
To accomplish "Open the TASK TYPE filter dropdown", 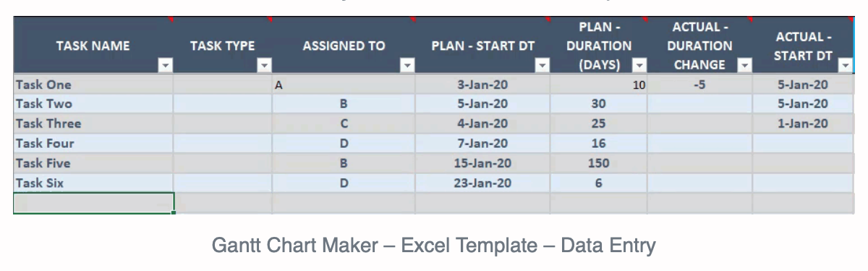I will (264, 66).
